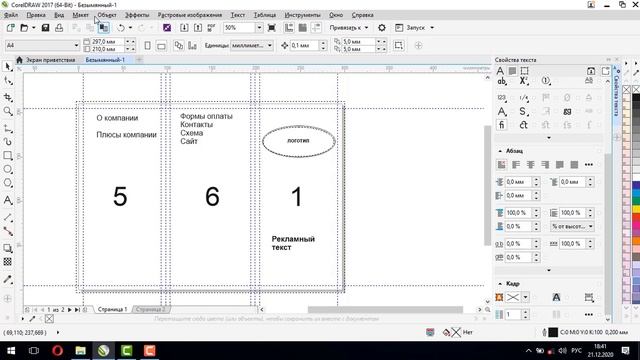Select the Pick tool in the toolbox
Viewport: 640px width, 360px height.
(x=8, y=67)
